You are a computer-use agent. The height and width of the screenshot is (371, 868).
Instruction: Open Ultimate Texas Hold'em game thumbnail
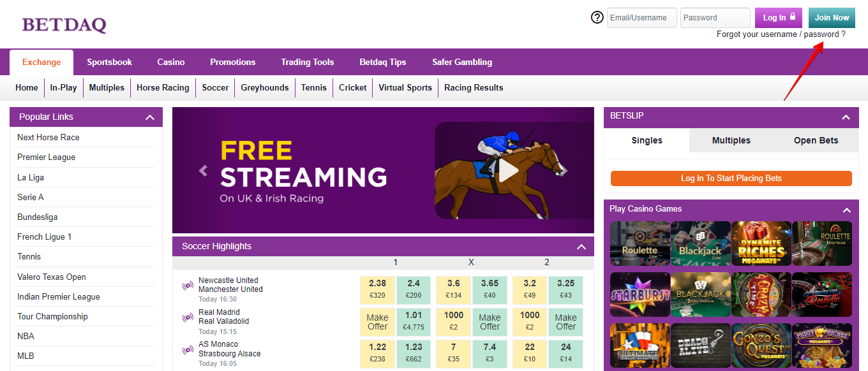[640, 346]
